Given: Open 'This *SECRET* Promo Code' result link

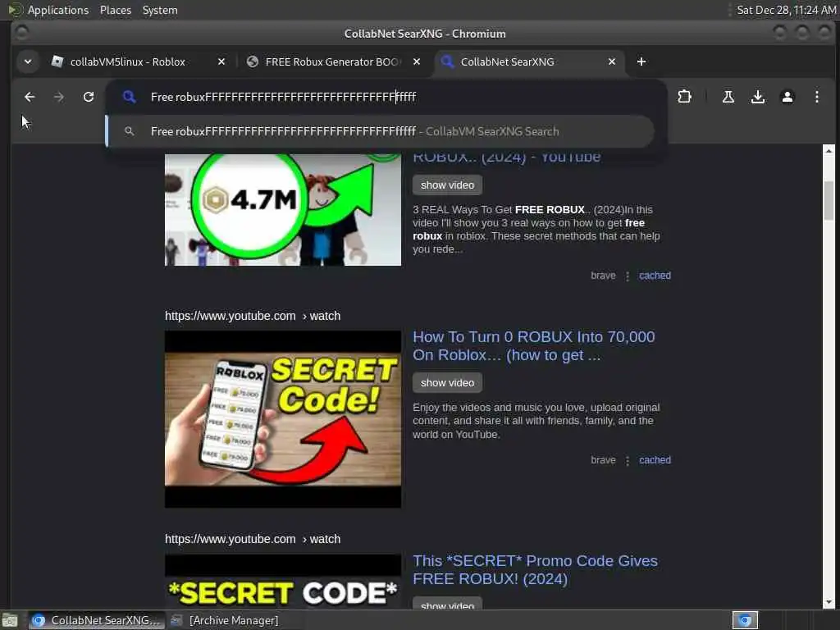Looking at the screenshot, I should (x=535, y=570).
